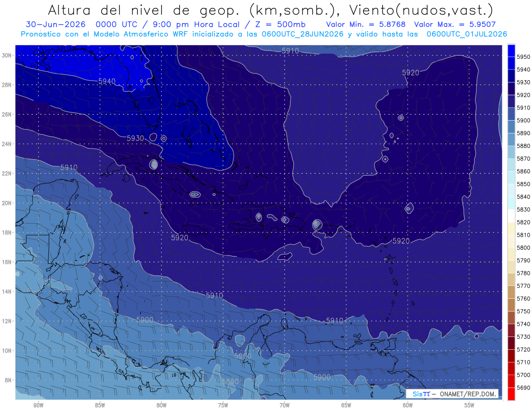Click the legend value '5860'
Screen dimensions: 532x411
524,171
